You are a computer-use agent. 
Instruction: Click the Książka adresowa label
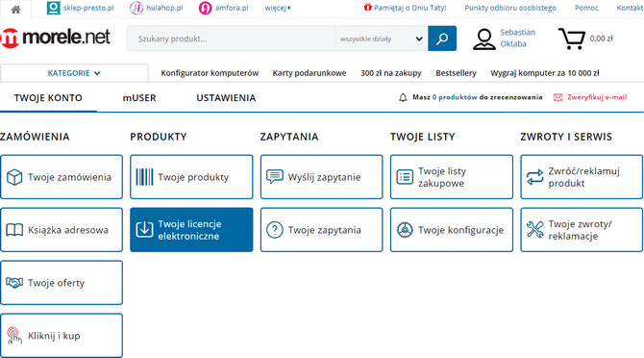[68, 230]
